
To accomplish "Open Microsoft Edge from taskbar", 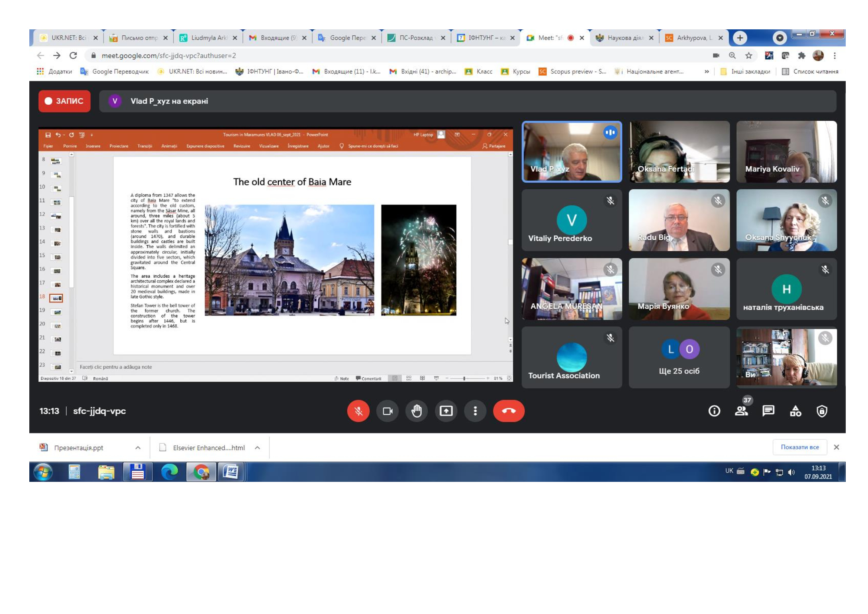I will point(169,472).
